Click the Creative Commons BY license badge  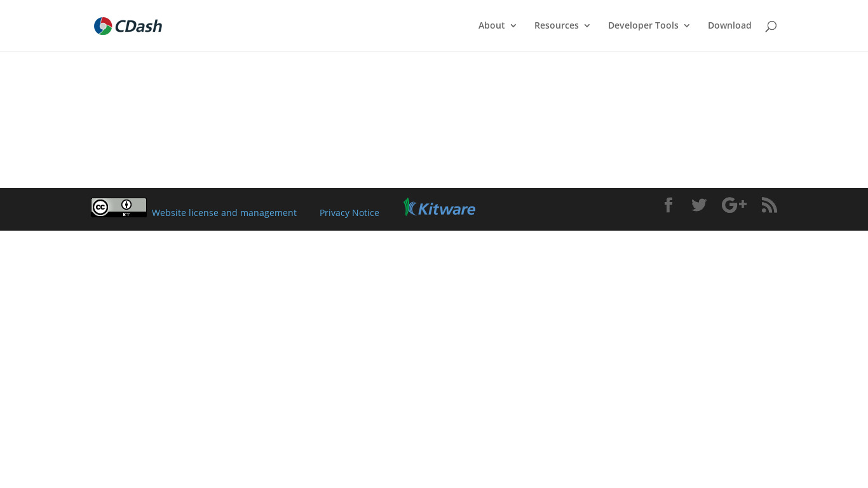[x=119, y=208]
